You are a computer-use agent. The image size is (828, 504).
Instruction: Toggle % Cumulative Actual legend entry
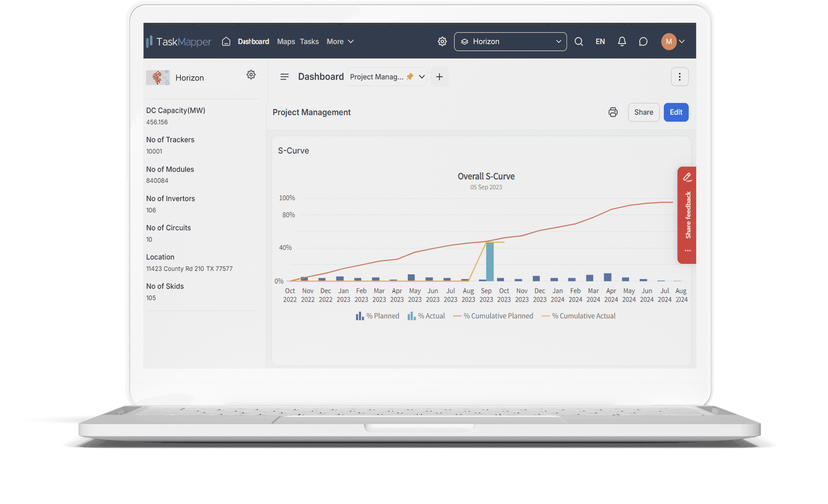578,316
